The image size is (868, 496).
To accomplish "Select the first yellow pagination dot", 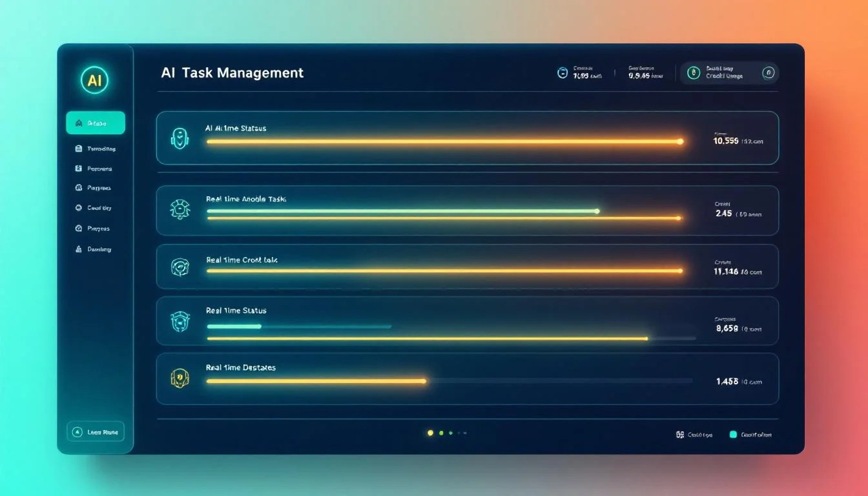I will pos(430,432).
